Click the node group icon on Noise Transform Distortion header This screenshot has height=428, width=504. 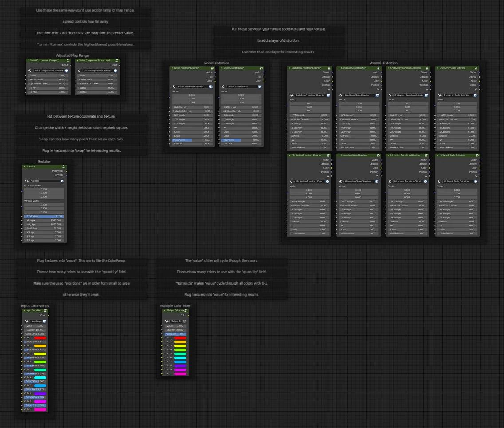(213, 68)
